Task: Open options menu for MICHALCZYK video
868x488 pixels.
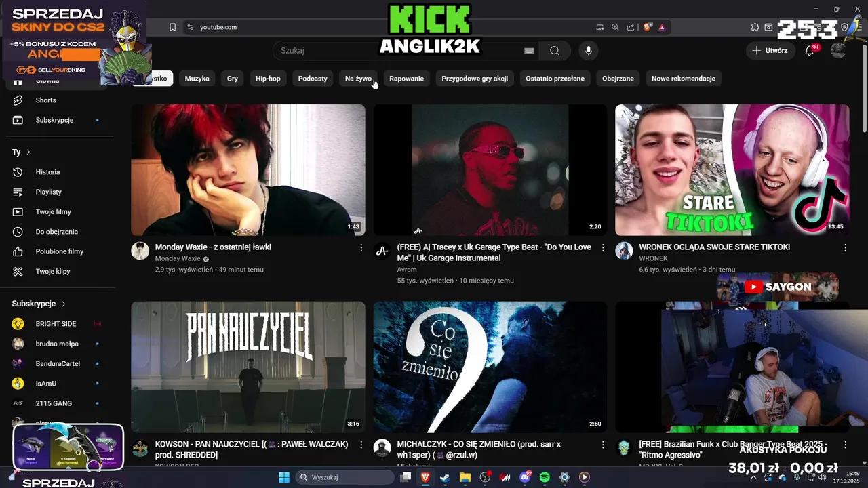Action: (x=603, y=445)
